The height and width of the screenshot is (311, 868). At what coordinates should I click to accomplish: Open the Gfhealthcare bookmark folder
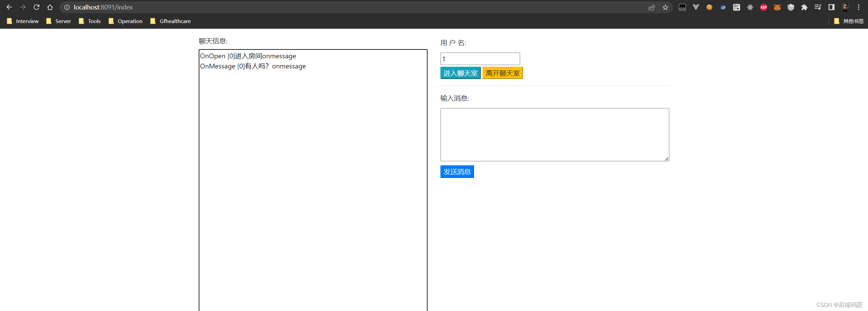(x=170, y=21)
